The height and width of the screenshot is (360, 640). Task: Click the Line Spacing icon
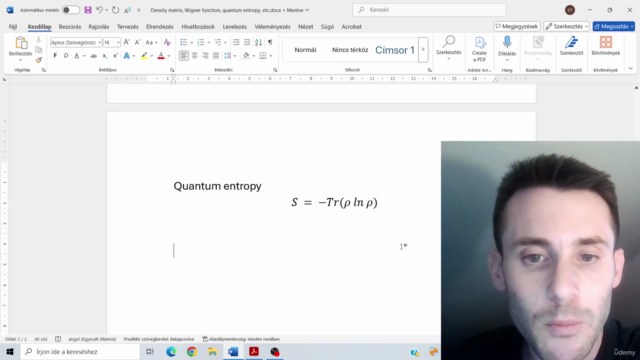pos(228,56)
